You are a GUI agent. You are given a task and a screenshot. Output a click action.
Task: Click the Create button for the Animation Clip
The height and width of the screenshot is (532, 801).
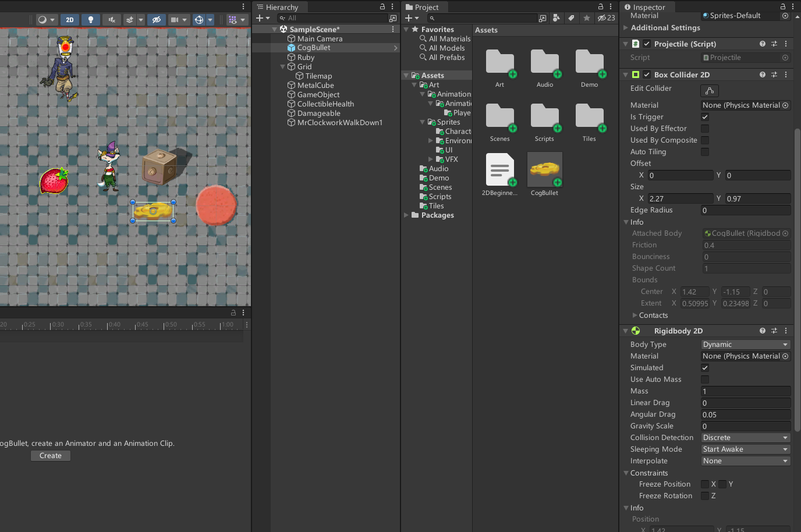(50, 456)
